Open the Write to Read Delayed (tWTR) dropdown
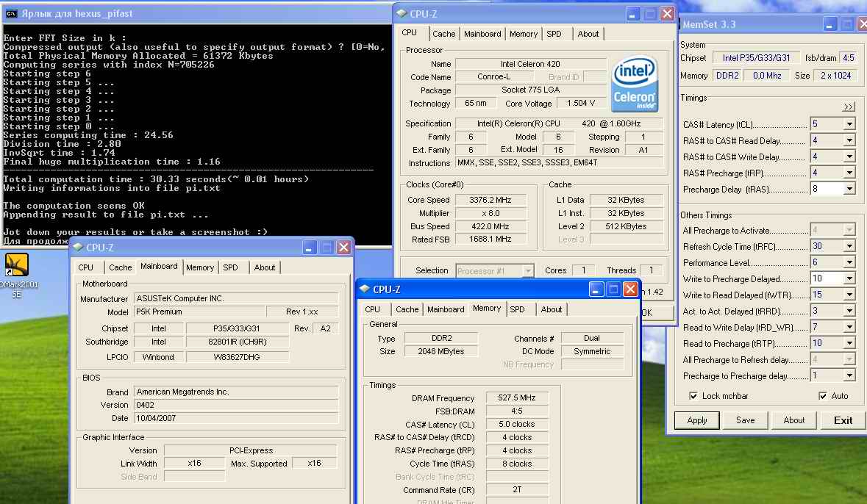Image resolution: width=867 pixels, height=504 pixels. (849, 295)
